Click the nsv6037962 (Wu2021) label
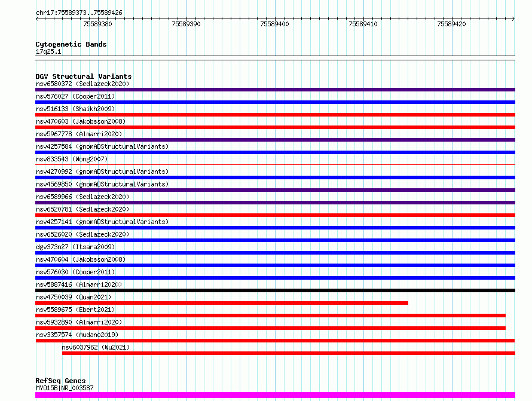This screenshot has width=532, height=401. 96,347
